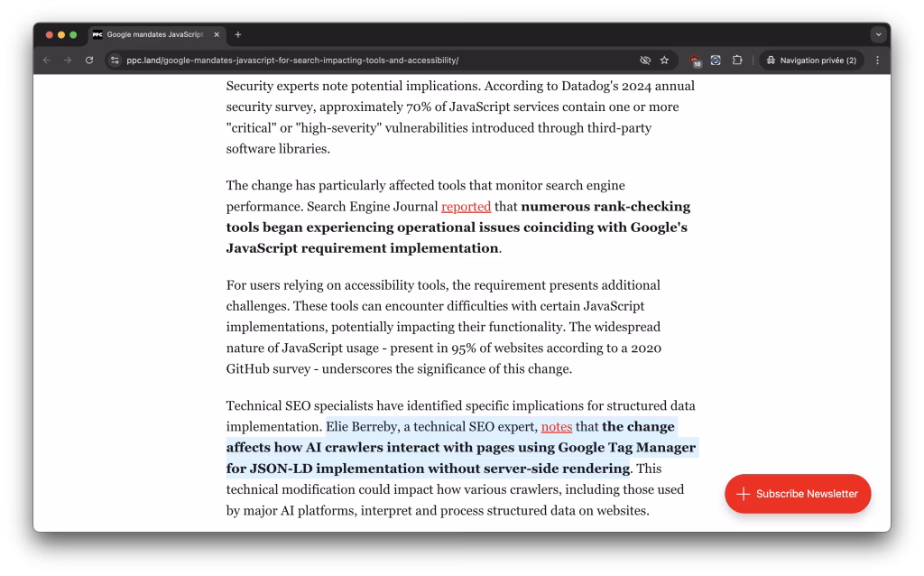Open the "notes" link by Elie Berreby

tap(557, 427)
